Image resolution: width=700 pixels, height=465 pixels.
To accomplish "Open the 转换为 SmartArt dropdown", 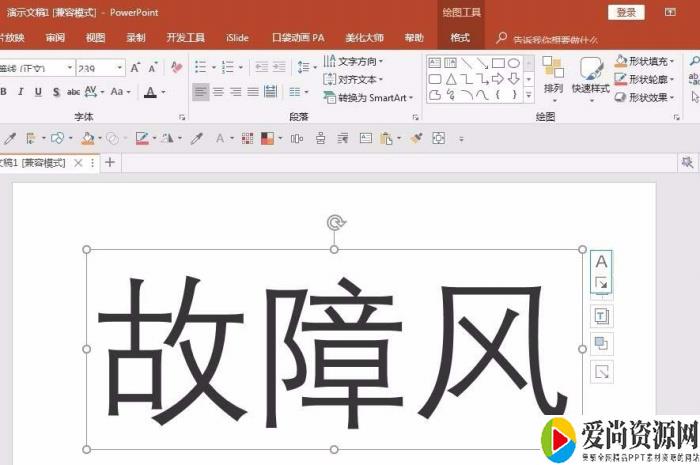I will click(x=369, y=98).
